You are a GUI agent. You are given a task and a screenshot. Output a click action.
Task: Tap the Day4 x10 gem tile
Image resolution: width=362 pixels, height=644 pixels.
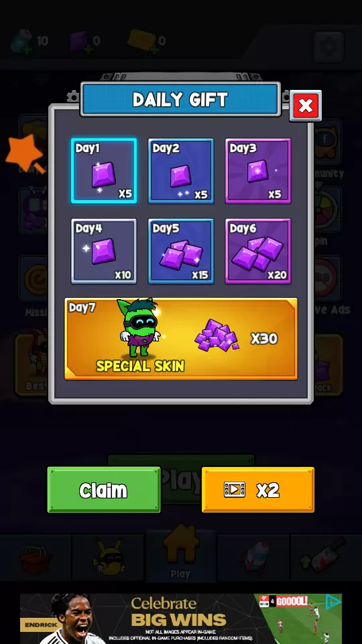104,252
